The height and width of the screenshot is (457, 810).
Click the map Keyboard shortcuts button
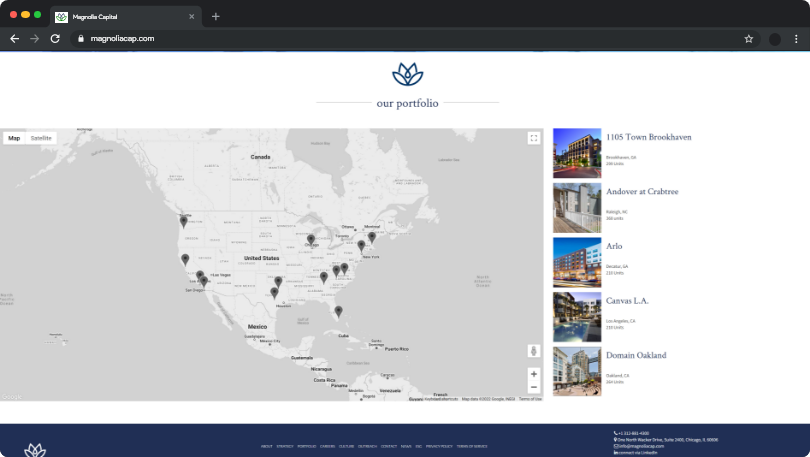point(441,399)
